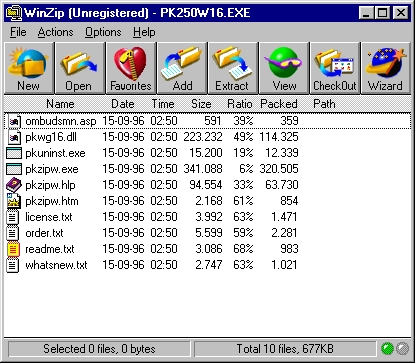Click the green status indicator light
Image resolution: width=415 pixels, height=363 pixels.
coord(387,349)
